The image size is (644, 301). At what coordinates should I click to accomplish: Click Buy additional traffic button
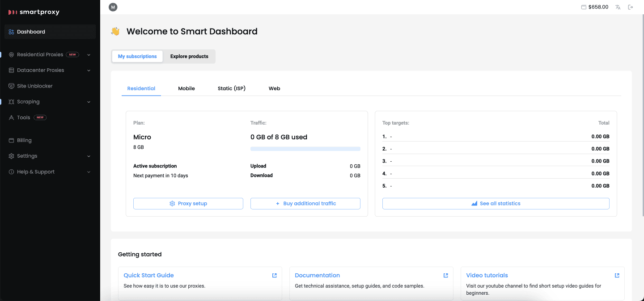[305, 204]
